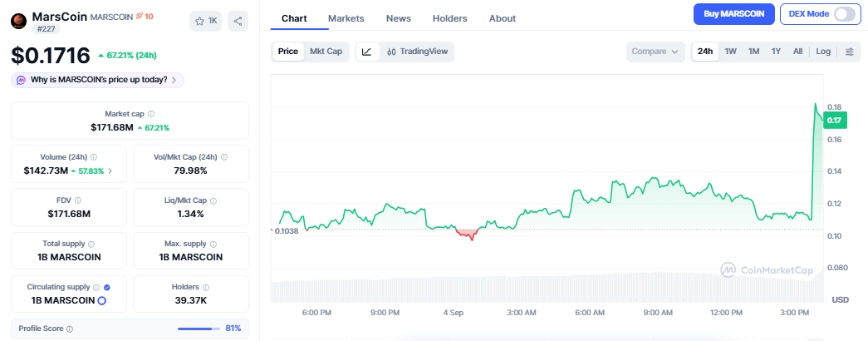Screen dimensions: 868x341
Task: Click the 1.34% Liq/Mkt Cap value
Action: (x=191, y=214)
